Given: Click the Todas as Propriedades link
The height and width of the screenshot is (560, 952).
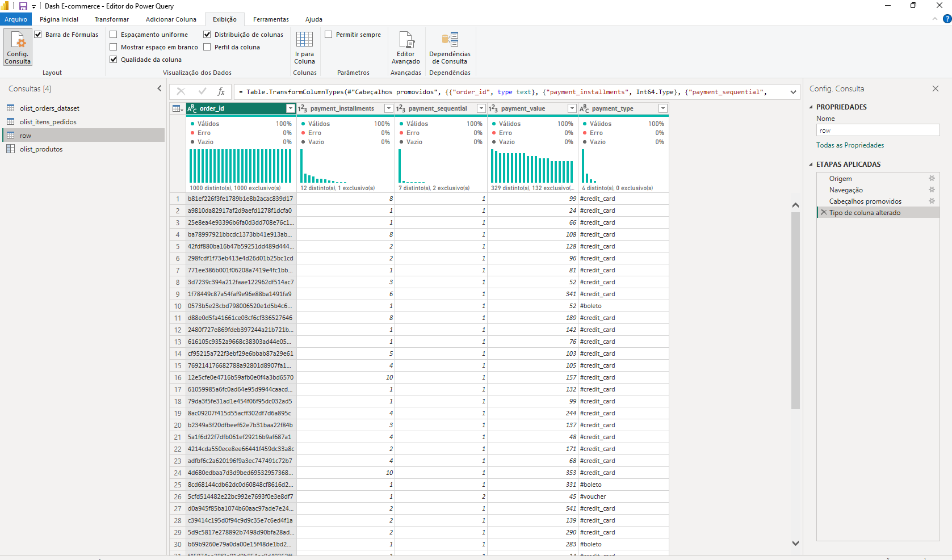Looking at the screenshot, I should 850,145.
